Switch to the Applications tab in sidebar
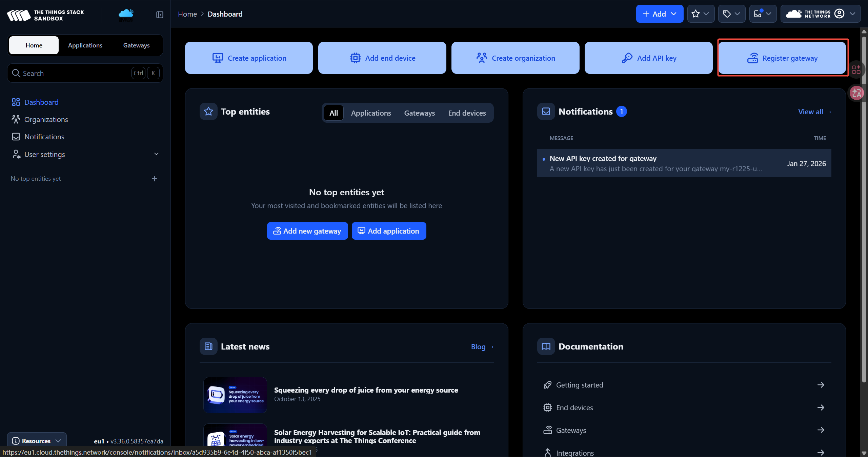This screenshot has width=868, height=457. tap(85, 45)
